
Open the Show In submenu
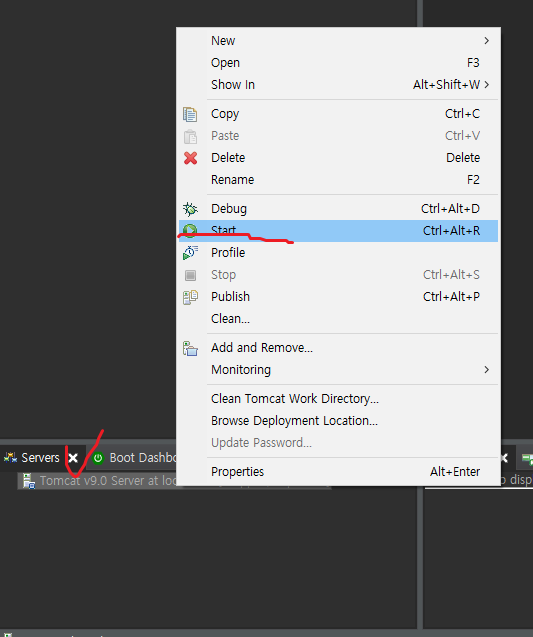point(338,84)
